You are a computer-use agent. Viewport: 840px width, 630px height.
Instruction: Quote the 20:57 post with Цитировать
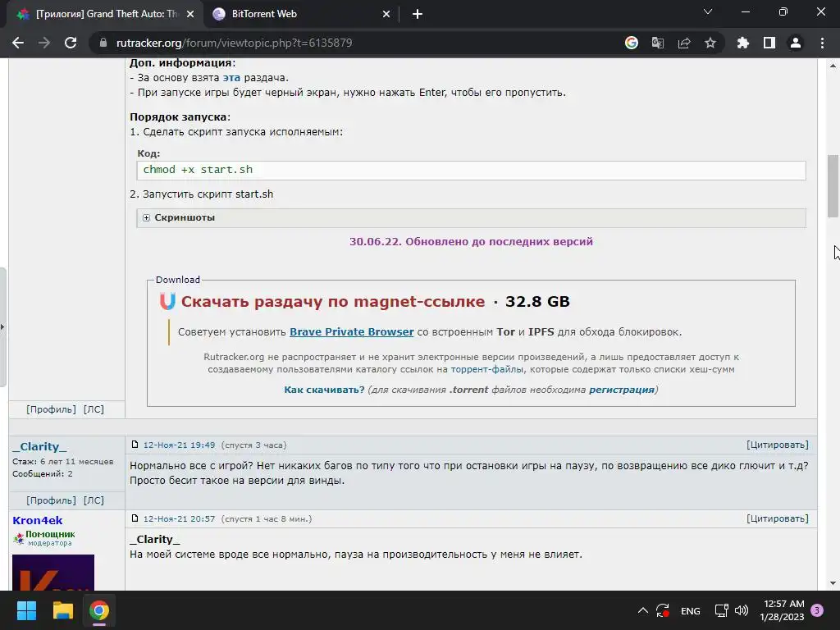[x=778, y=518]
